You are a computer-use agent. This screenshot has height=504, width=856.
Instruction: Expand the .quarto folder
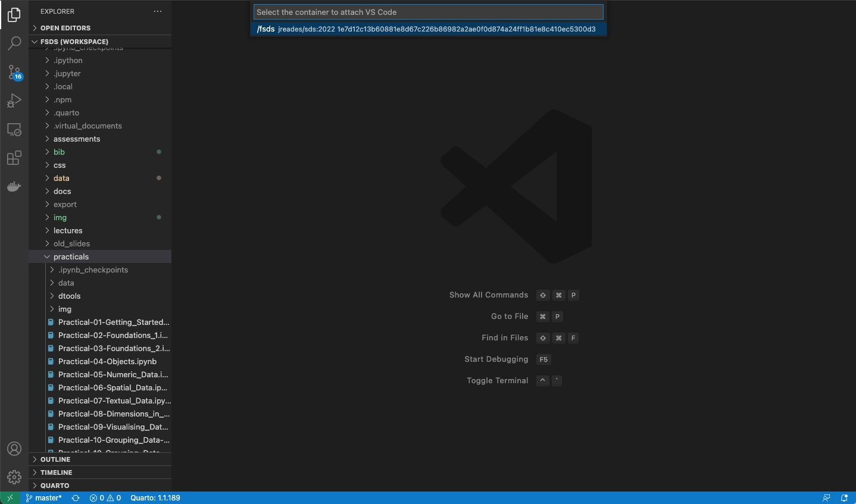[100, 113]
